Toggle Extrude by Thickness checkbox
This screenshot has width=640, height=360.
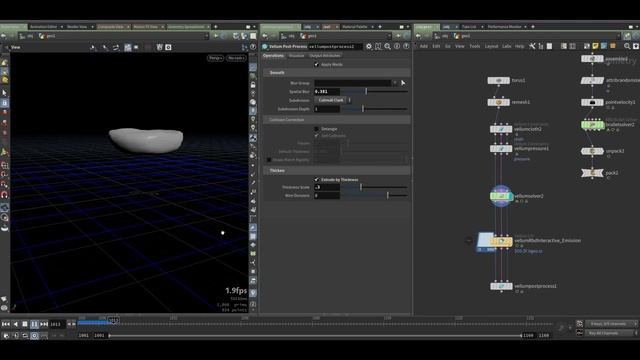coord(316,180)
